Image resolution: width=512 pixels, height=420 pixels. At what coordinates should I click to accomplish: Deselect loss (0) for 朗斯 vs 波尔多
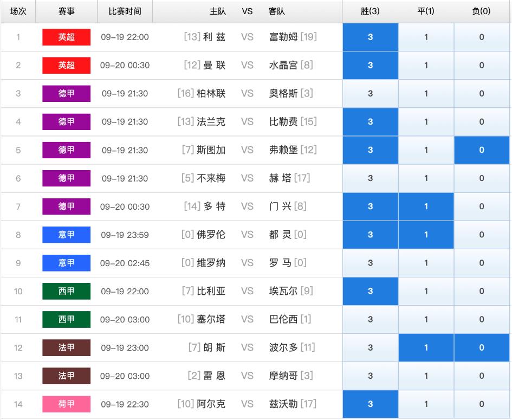[482, 347]
